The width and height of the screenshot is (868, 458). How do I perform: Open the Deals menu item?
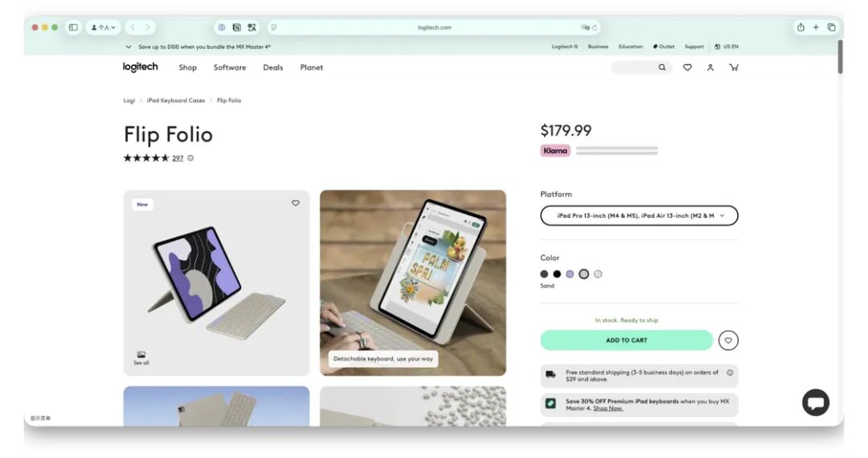click(x=273, y=67)
